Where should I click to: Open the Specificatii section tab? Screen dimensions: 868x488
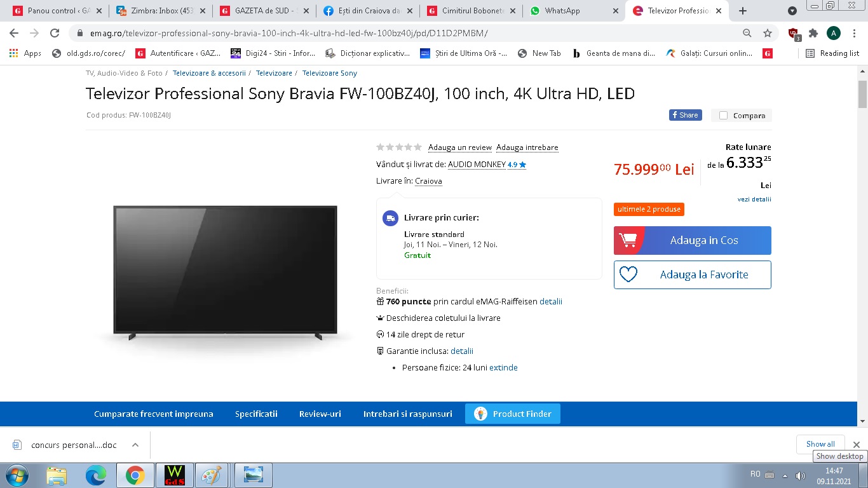[256, 414]
